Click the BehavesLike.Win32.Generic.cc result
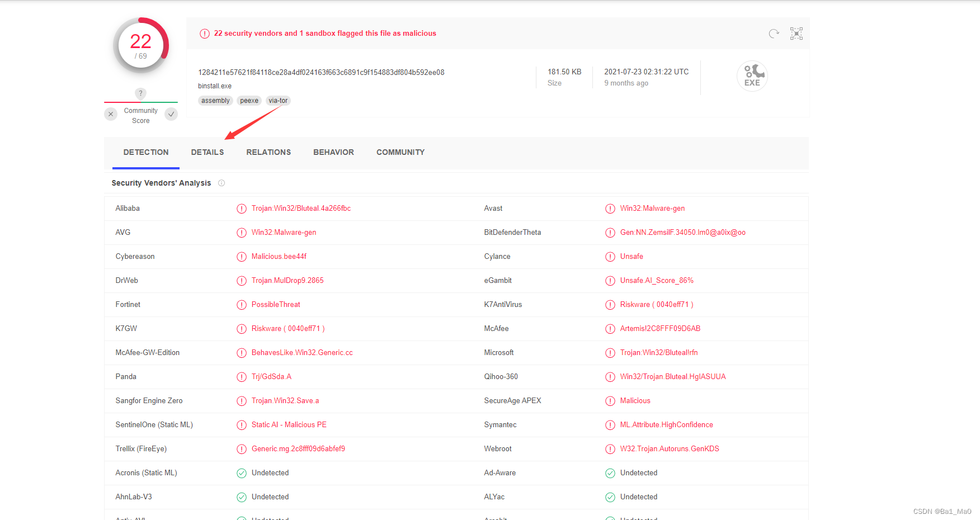Viewport: 980px width, 520px height. point(302,352)
